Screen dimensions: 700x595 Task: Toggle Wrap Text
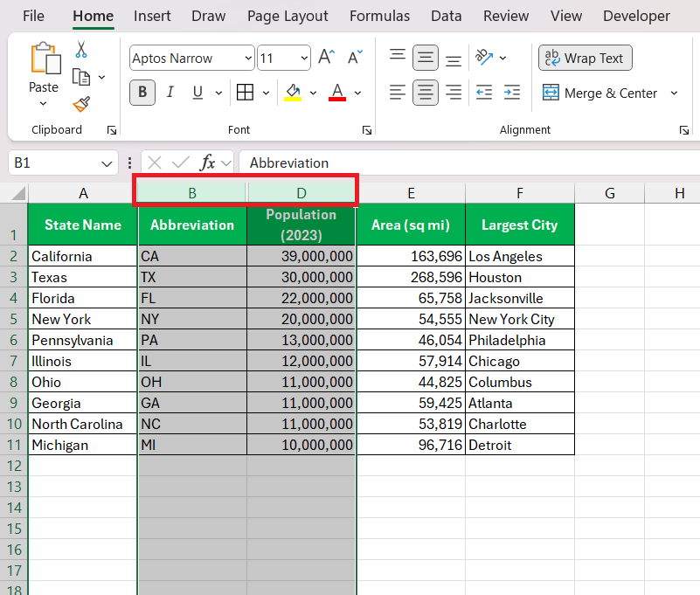click(585, 58)
